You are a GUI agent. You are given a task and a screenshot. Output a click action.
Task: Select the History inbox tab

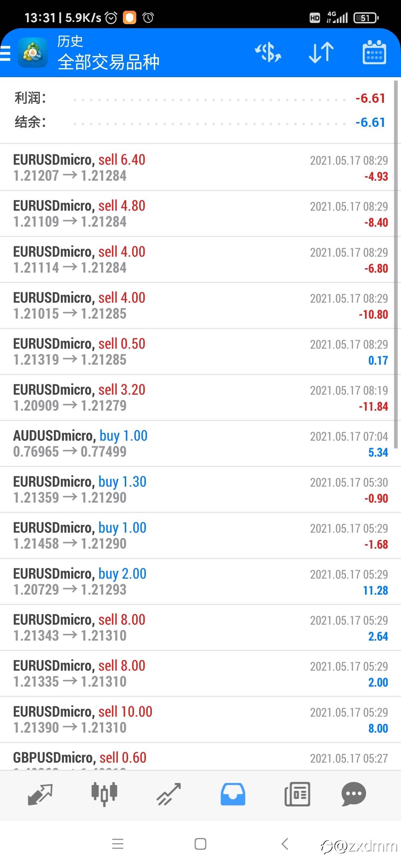pyautogui.click(x=233, y=794)
